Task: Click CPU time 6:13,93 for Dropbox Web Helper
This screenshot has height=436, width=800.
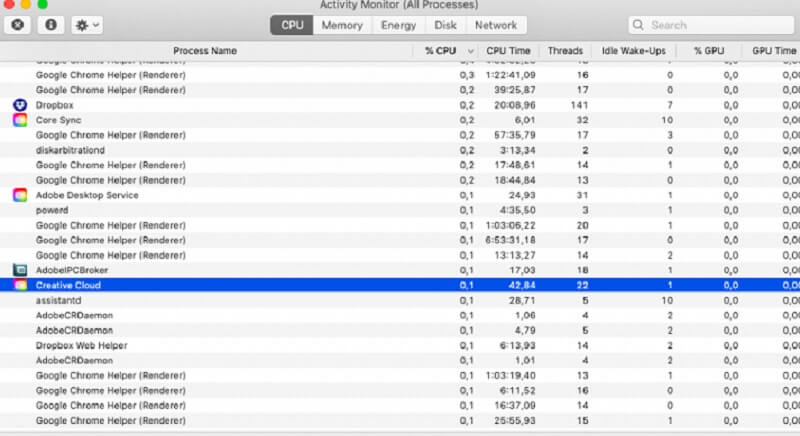Action: tap(517, 345)
